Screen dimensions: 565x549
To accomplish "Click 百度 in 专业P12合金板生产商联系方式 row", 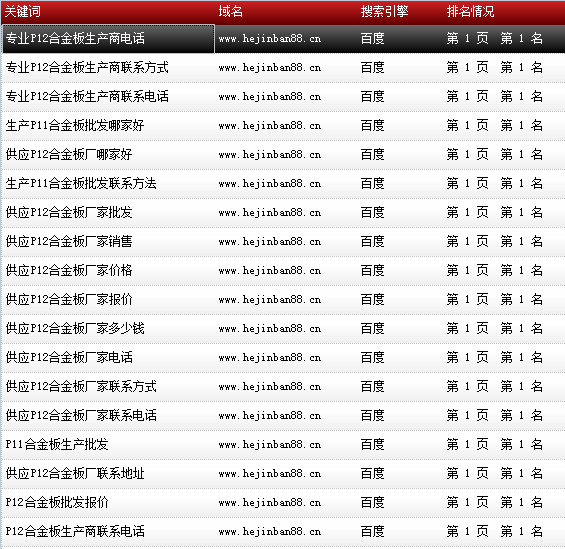I will coord(372,67).
